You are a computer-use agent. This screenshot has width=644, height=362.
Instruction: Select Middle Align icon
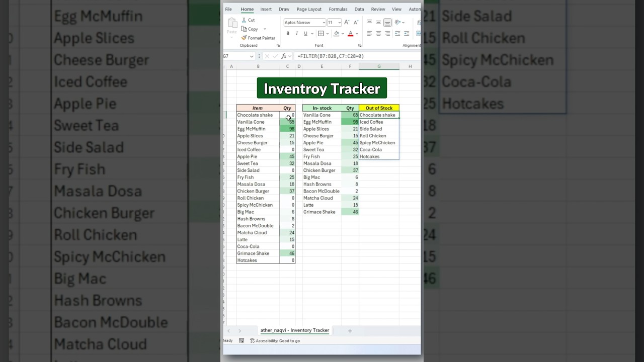coord(378,22)
